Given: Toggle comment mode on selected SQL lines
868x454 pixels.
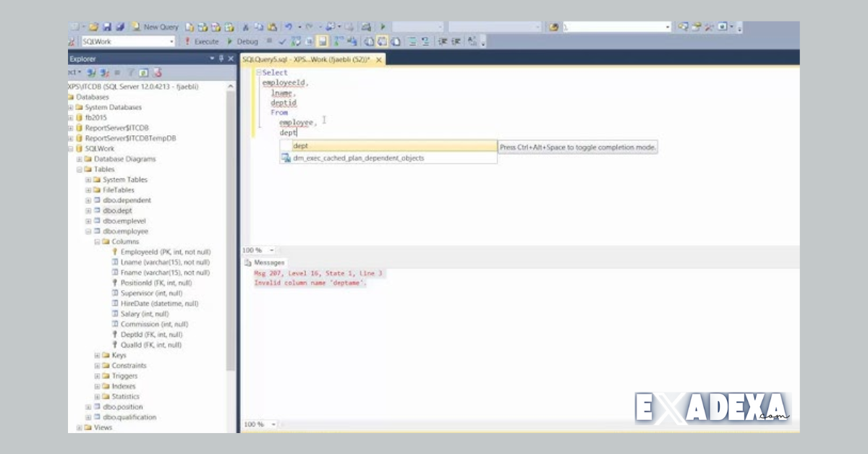Looking at the screenshot, I should click(x=412, y=41).
